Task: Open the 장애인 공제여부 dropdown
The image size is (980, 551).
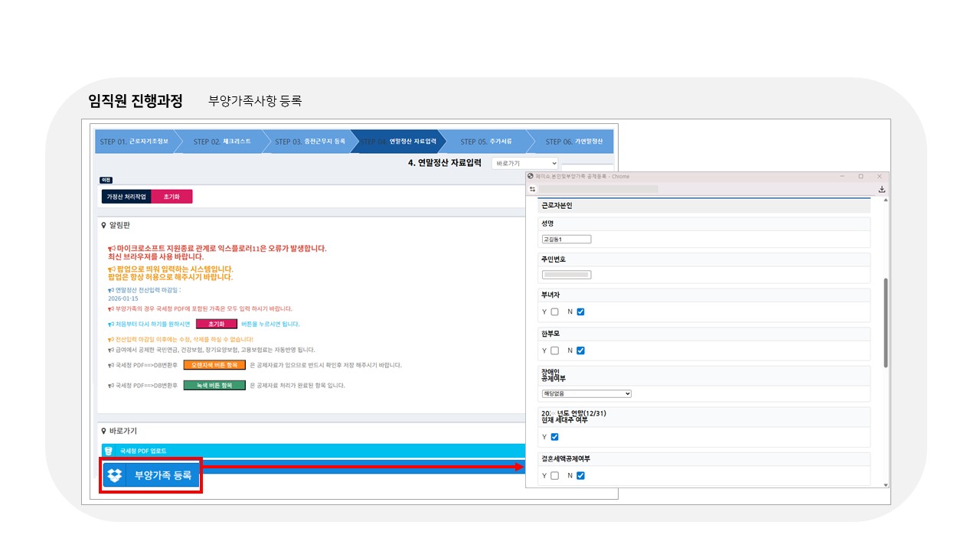Action: pos(586,393)
